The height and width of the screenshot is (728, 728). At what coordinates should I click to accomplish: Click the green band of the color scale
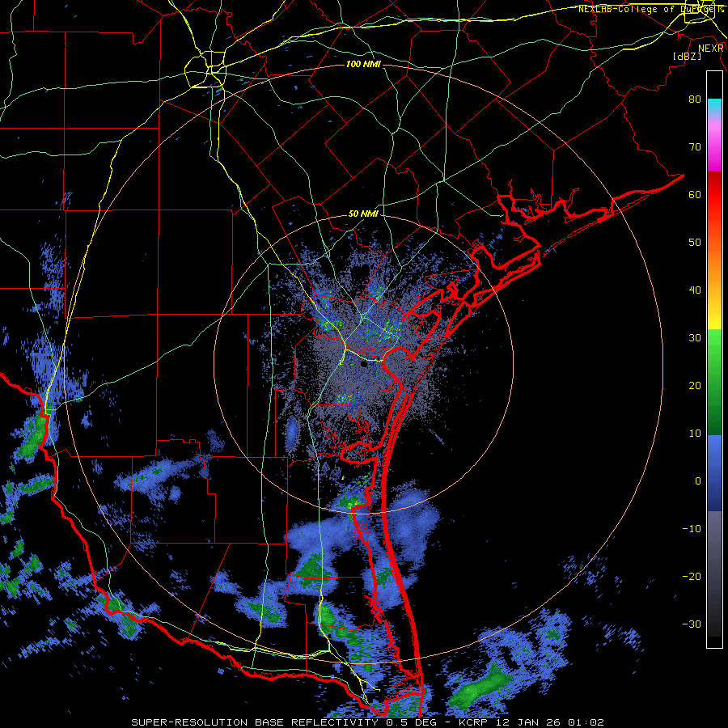point(714,382)
